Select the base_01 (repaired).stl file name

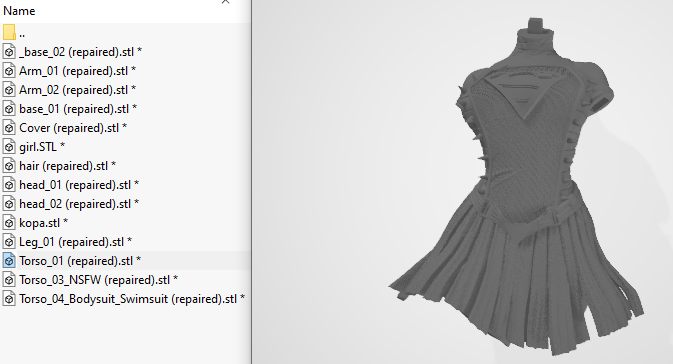point(78,109)
